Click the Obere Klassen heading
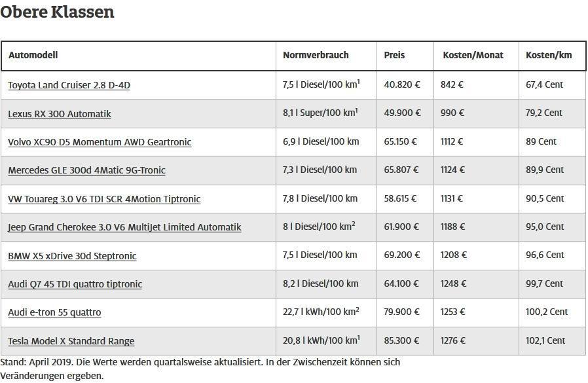 (57, 12)
